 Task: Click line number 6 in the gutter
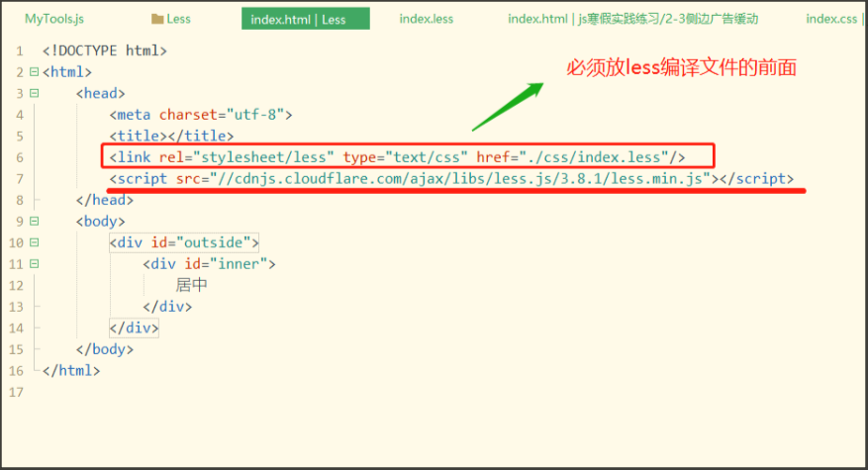[19, 157]
